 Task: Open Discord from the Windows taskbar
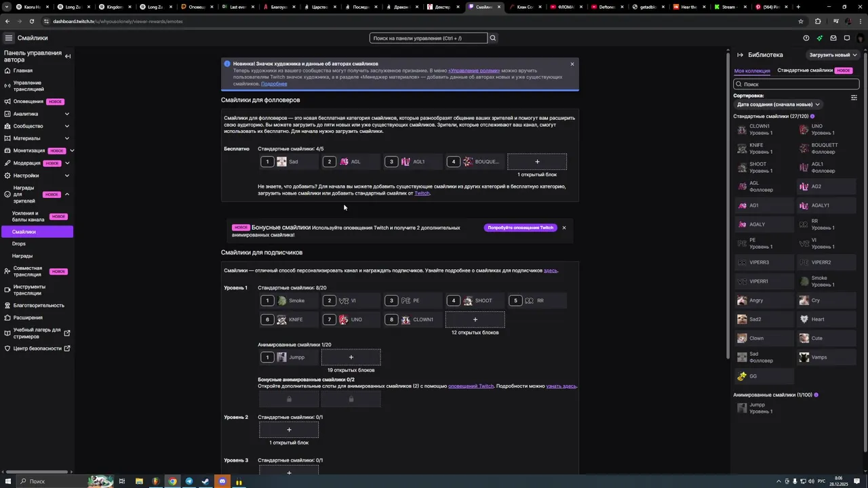(222, 481)
